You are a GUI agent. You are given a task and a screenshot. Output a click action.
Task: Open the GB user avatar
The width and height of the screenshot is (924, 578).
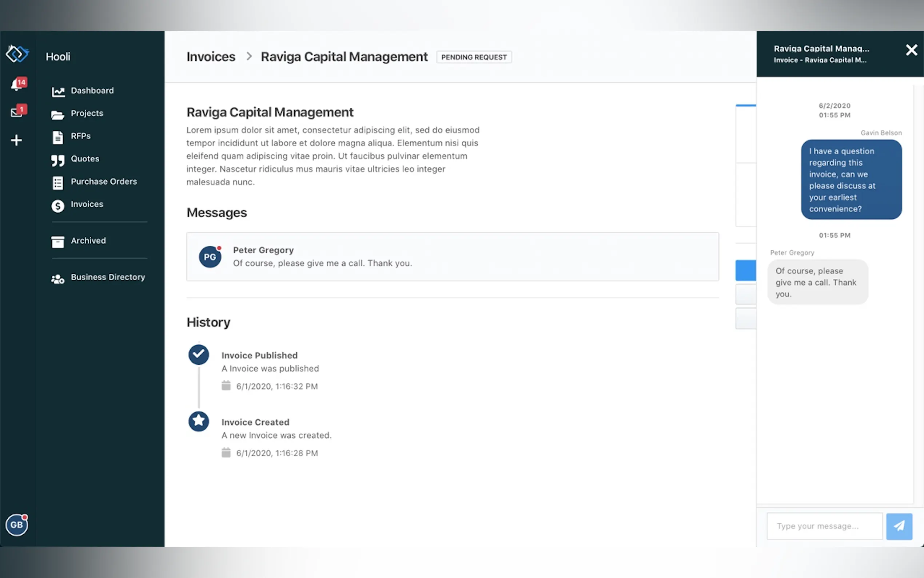17,524
